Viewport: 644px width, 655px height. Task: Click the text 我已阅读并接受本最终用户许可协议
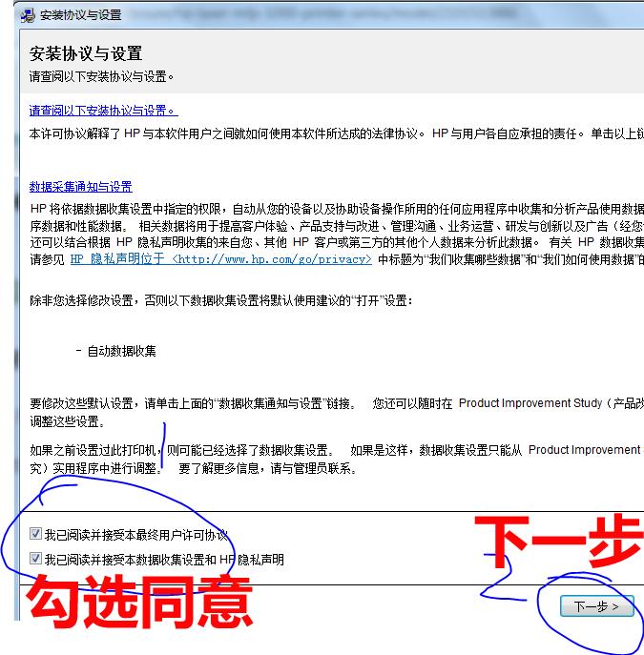(x=136, y=534)
